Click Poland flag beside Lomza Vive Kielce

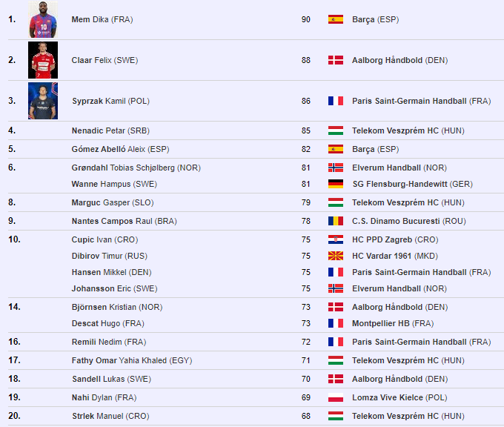[x=335, y=397]
